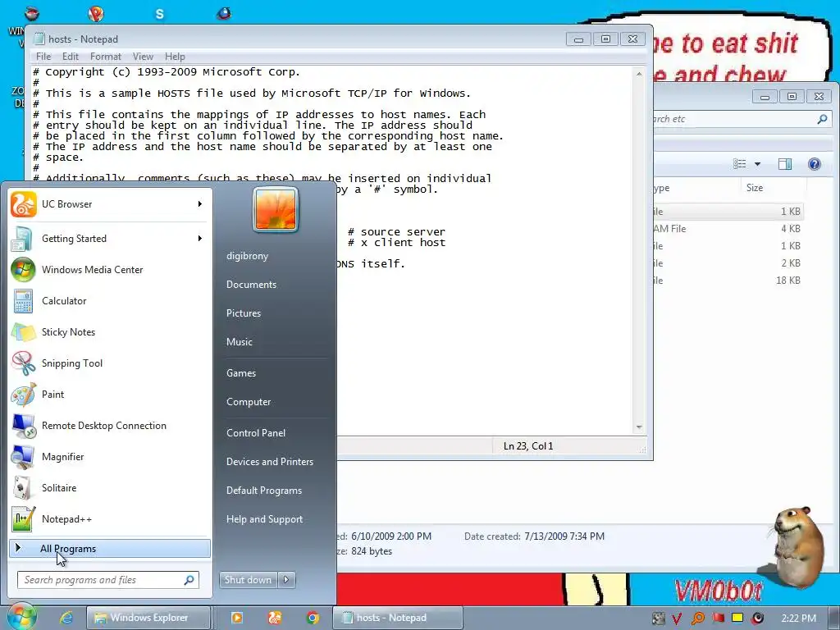Screen dimensions: 840x630
Task: Click Notepad scrollbar down arrow
Action: (x=638, y=427)
